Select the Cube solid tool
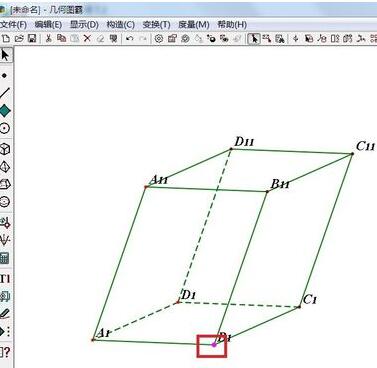377x368 pixels. (x=5, y=149)
